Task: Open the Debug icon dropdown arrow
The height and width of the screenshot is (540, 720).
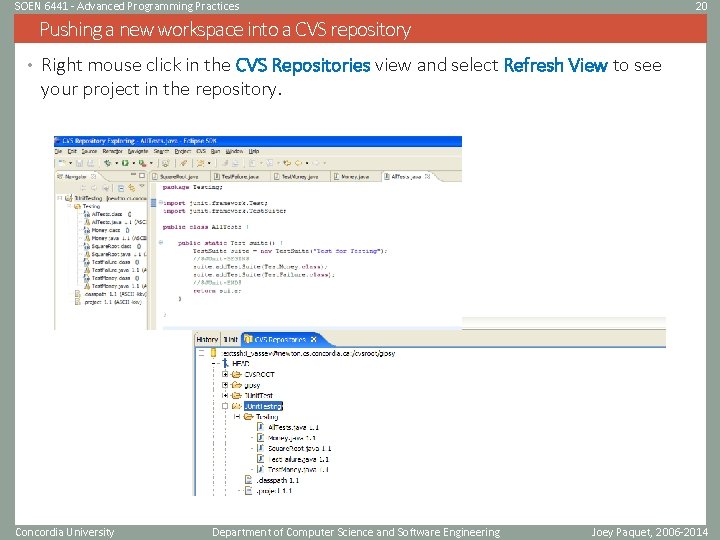Action: 117,163
